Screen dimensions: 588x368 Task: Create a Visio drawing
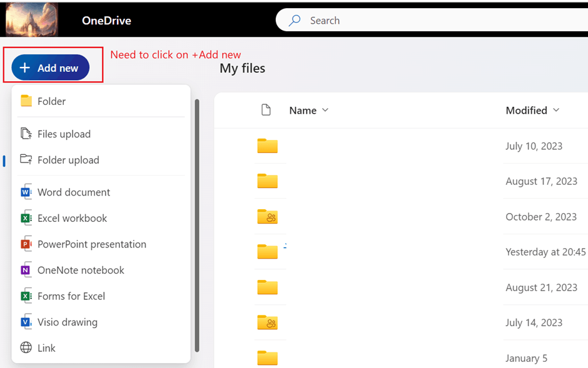click(x=101, y=322)
